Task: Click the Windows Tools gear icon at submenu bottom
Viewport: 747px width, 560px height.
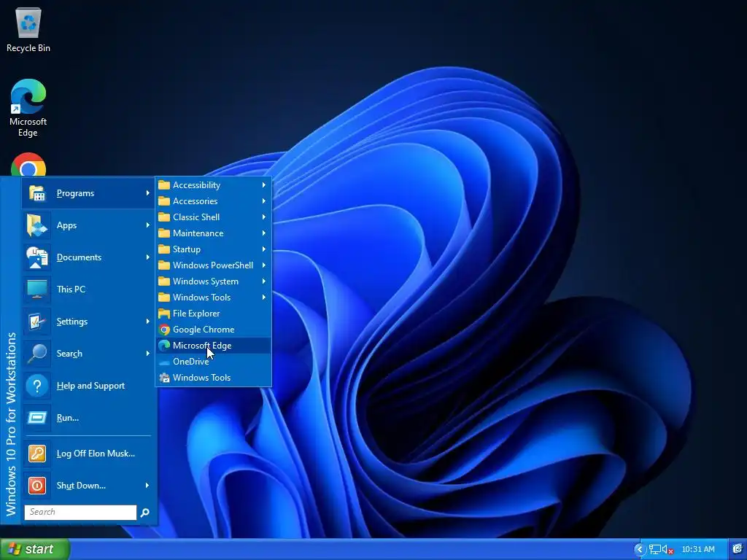Action: click(x=164, y=378)
